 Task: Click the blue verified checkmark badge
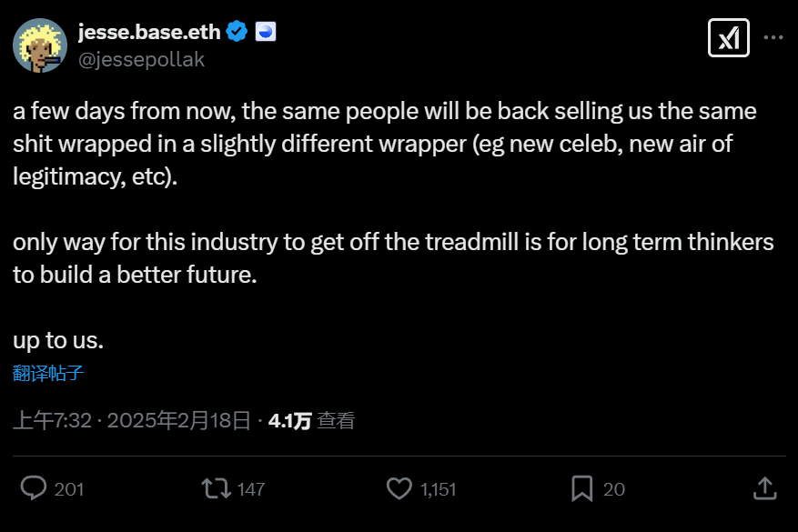click(236, 30)
